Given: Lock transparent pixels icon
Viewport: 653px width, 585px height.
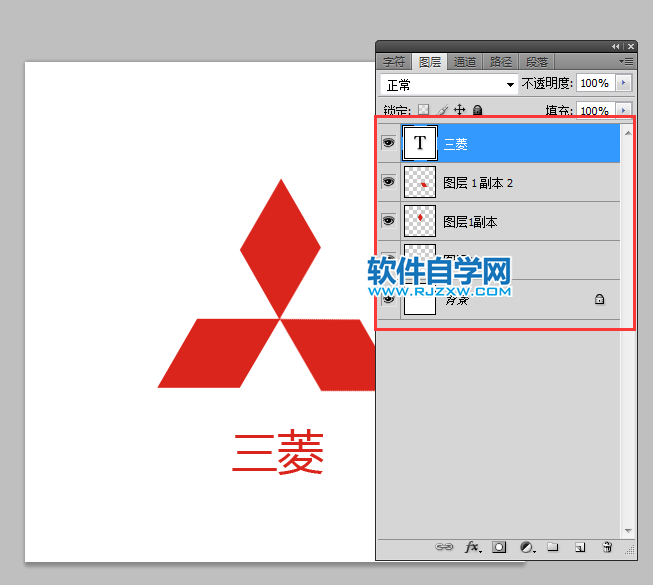Looking at the screenshot, I should (424, 110).
